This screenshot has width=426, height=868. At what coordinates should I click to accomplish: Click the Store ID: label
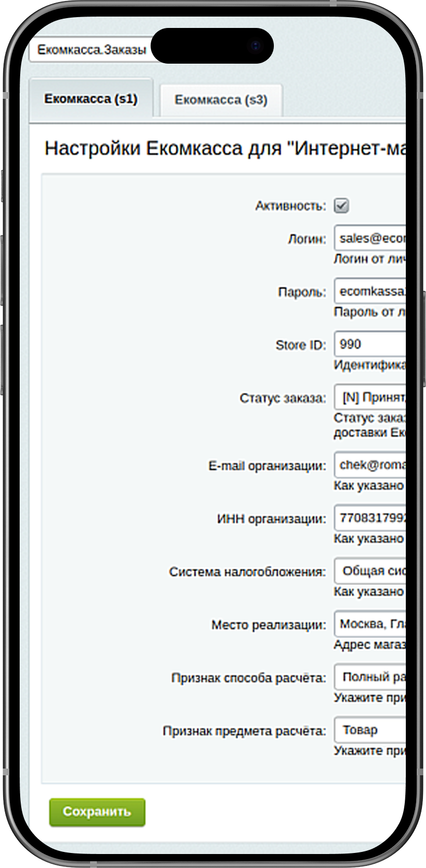pos(301,345)
